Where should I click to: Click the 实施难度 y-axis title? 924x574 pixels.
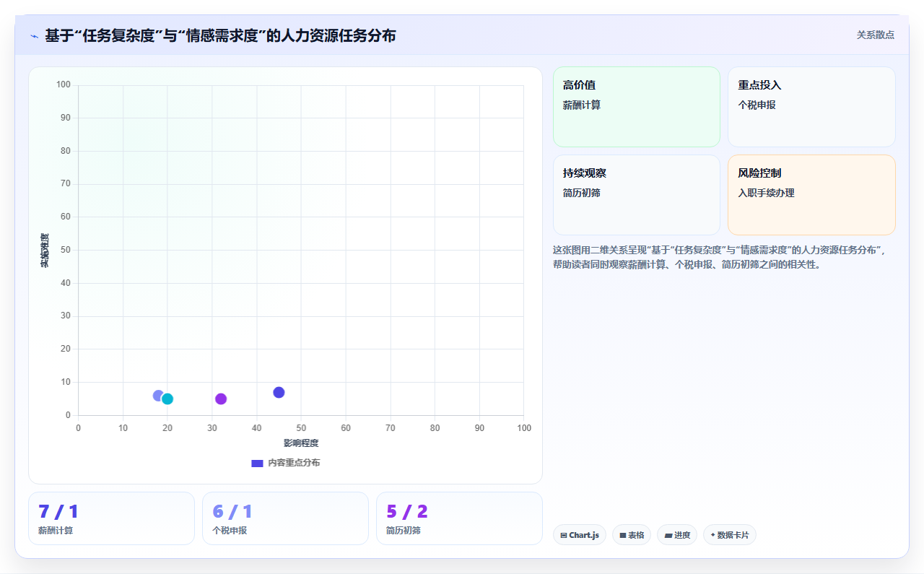[x=45, y=251]
